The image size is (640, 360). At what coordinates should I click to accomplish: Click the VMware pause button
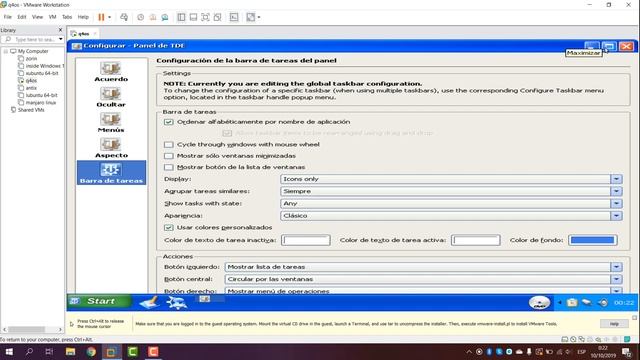(x=101, y=17)
